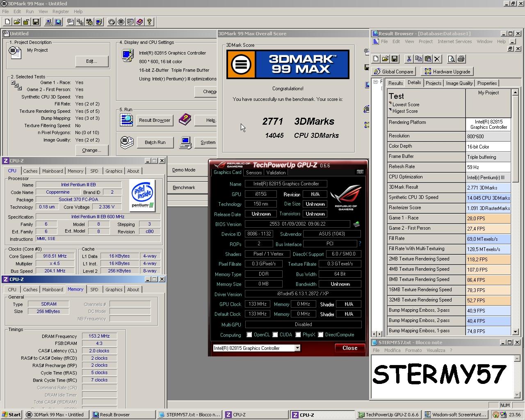Click STERMY57.txt Notepad taskbar button

189,415
